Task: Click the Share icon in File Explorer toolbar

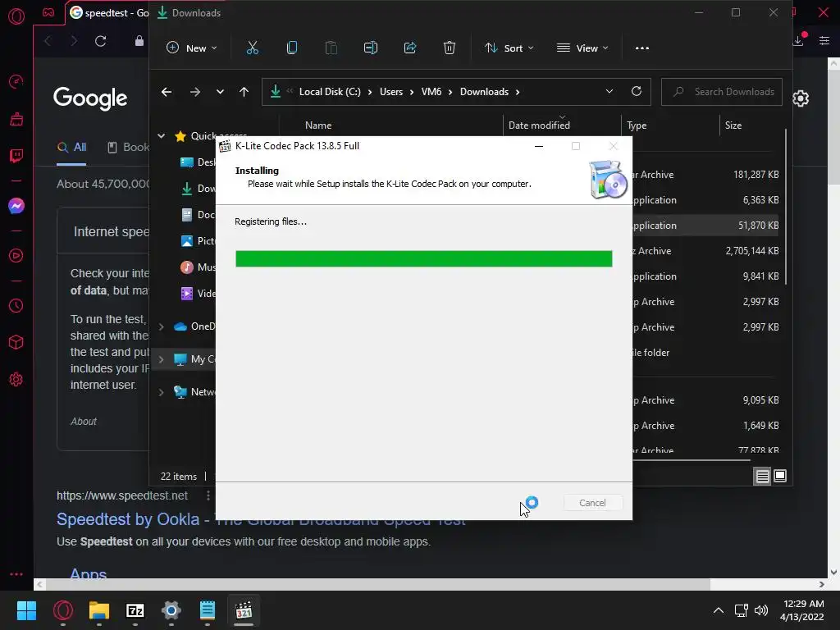Action: (x=410, y=48)
